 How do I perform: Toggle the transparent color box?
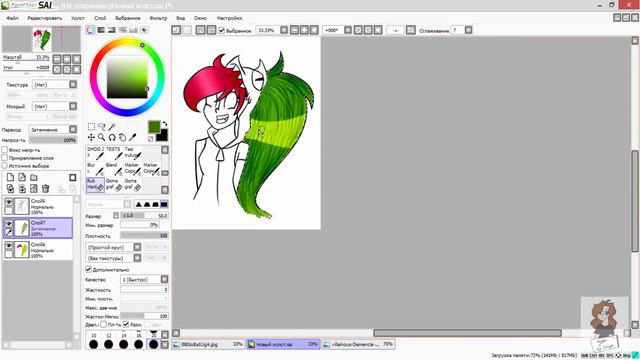click(151, 139)
